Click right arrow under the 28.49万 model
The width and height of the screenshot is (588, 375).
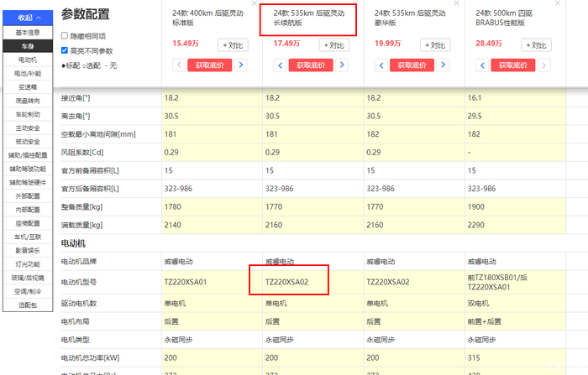pos(546,65)
